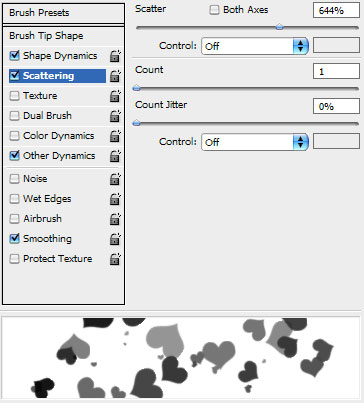The image size is (364, 403).
Task: Toggle the lock icon next to Texture
Action: 115,96
